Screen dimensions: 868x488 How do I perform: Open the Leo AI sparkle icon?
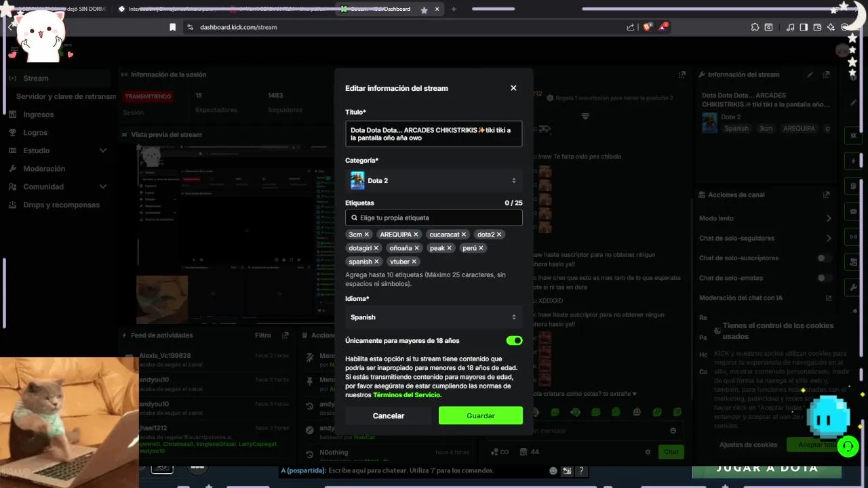831,27
